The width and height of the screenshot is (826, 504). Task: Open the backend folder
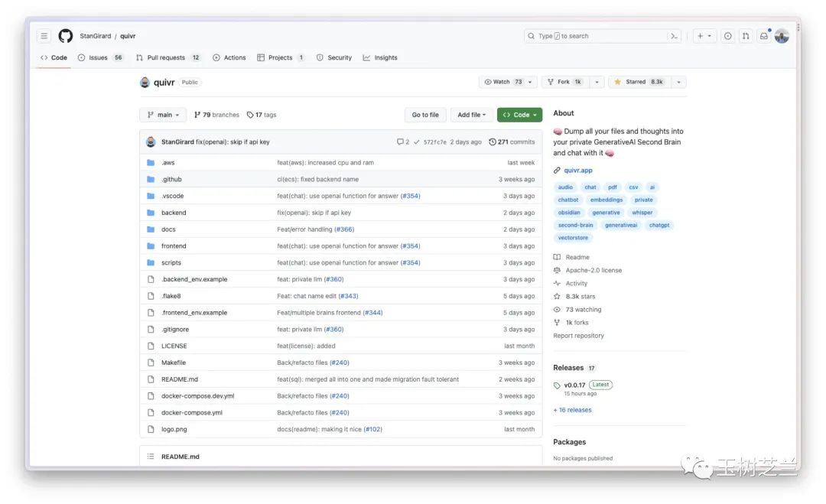pyautogui.click(x=174, y=213)
